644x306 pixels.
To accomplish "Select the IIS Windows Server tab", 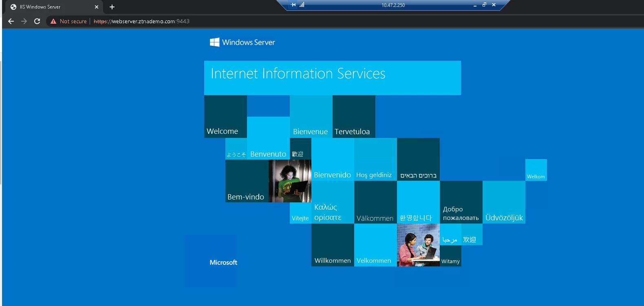I will tap(55, 7).
